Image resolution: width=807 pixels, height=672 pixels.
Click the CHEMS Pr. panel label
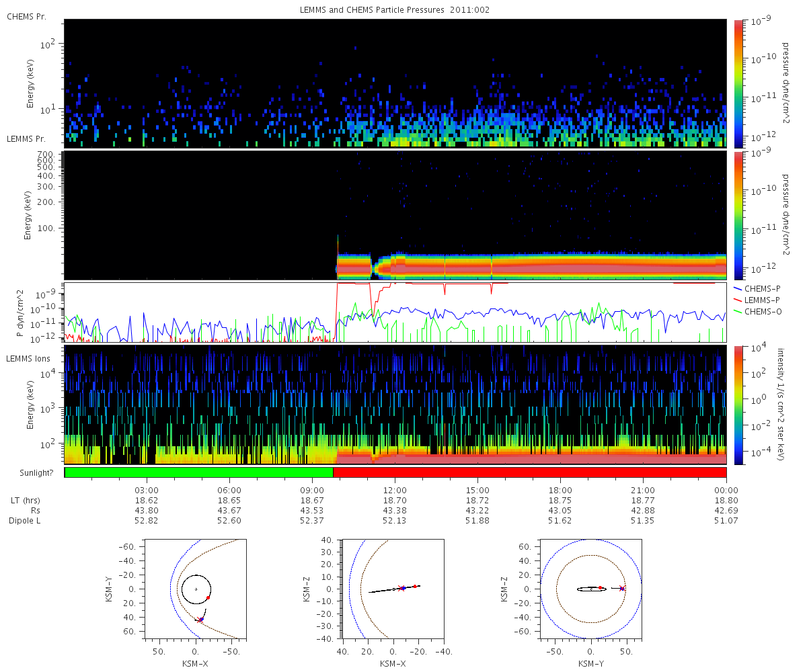pos(26,16)
